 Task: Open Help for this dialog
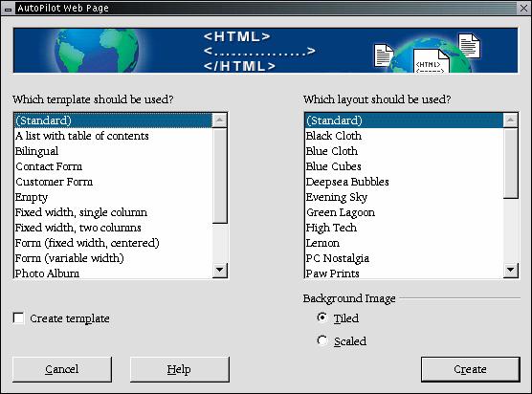tap(179, 369)
